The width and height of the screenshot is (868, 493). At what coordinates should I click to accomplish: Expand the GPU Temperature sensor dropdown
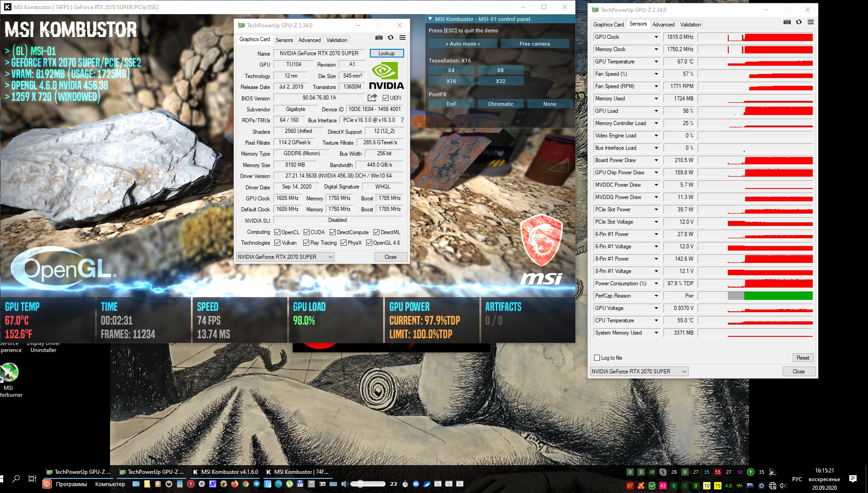click(656, 62)
